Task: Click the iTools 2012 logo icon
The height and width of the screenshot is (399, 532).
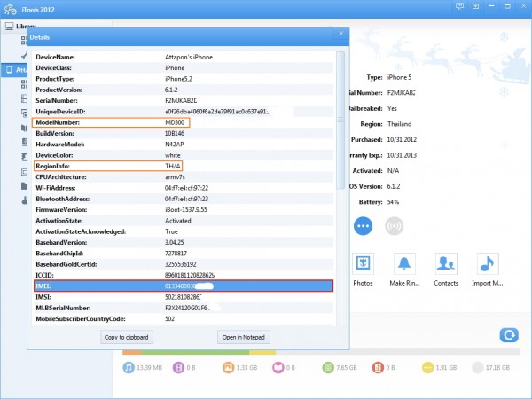Action: pos(11,9)
